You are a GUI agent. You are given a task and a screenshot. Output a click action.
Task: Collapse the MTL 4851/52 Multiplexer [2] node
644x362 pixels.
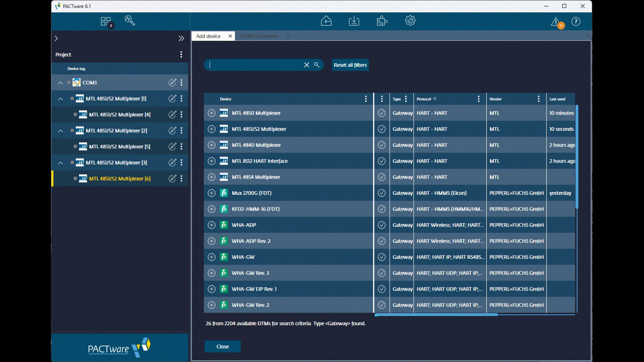(60, 131)
